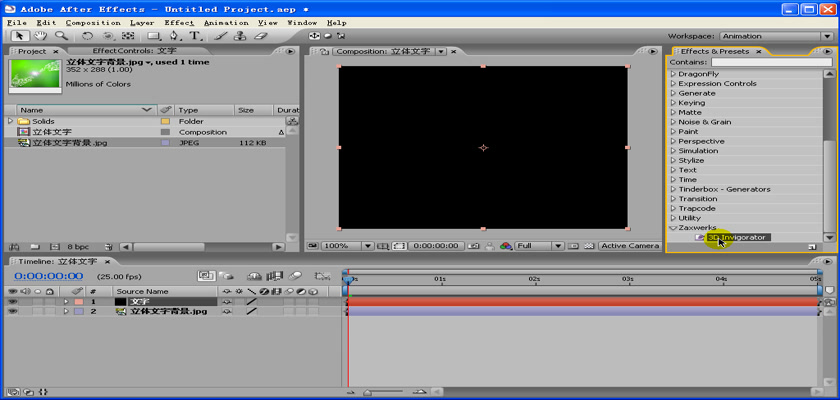
Task: Select the Orbit Camera tool
Action: (x=108, y=36)
